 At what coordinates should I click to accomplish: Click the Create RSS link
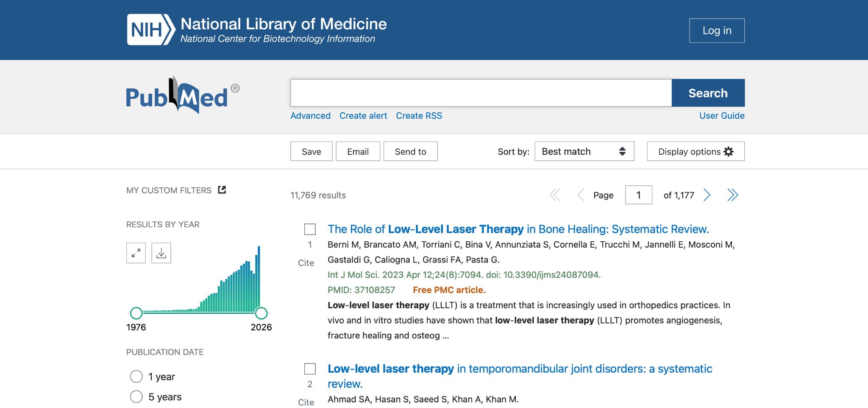(x=419, y=116)
